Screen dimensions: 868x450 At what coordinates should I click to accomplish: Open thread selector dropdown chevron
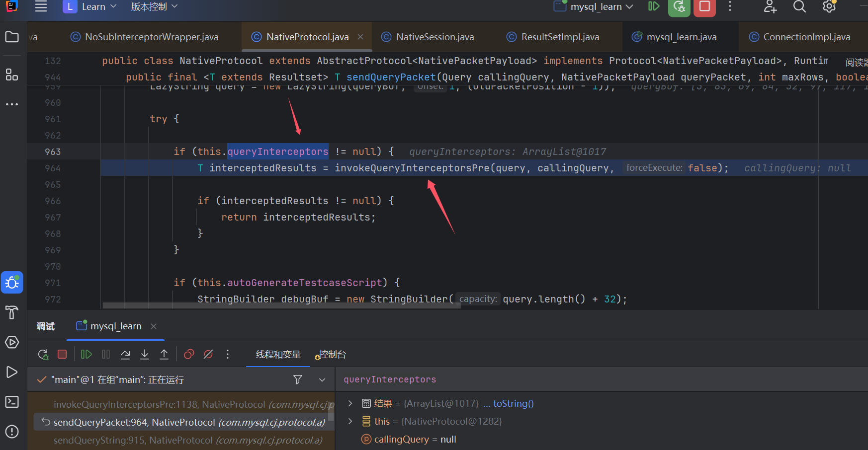tap(322, 379)
